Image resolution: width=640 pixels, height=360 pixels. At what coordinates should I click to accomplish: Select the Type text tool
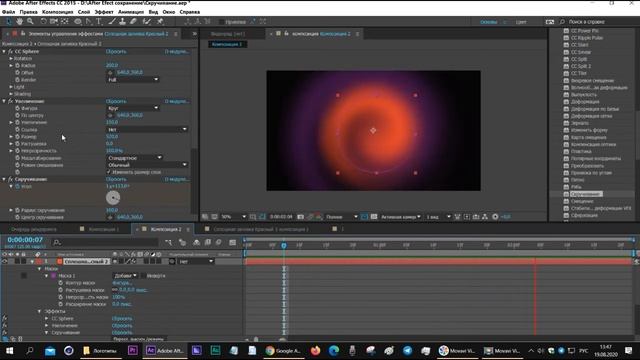tap(99, 21)
